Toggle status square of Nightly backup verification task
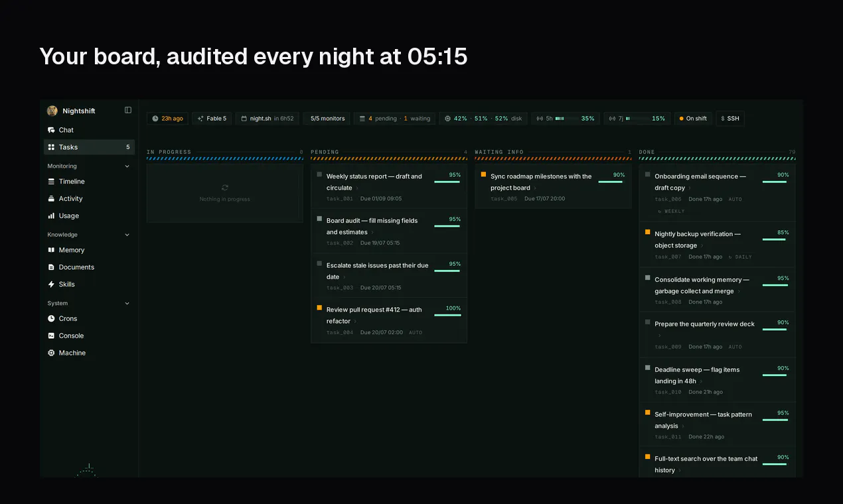The image size is (843, 504). (x=648, y=232)
